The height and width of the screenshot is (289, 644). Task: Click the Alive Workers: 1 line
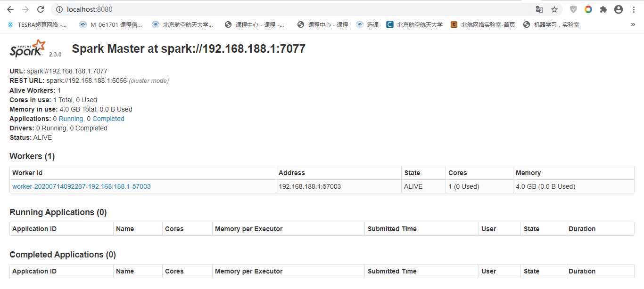35,90
